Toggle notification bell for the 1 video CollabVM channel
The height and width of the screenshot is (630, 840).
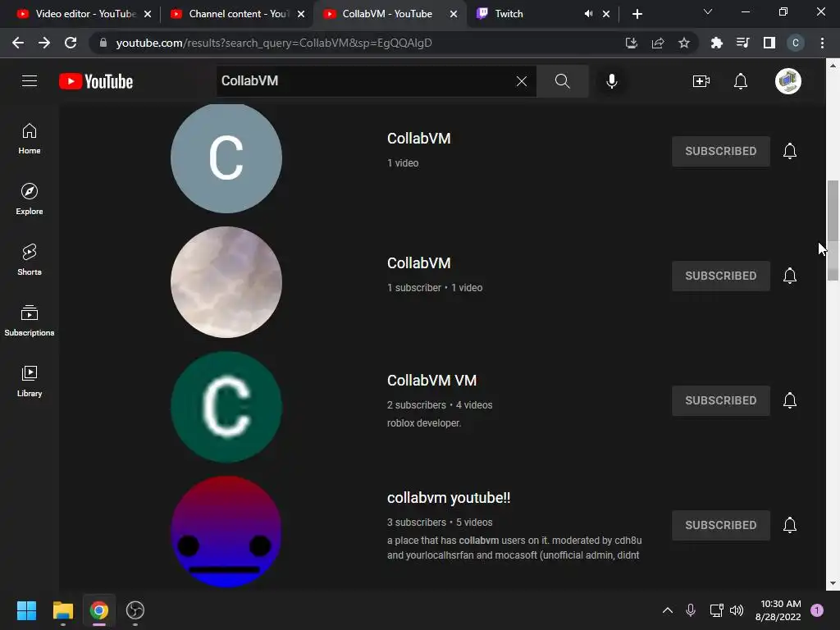pyautogui.click(x=790, y=151)
